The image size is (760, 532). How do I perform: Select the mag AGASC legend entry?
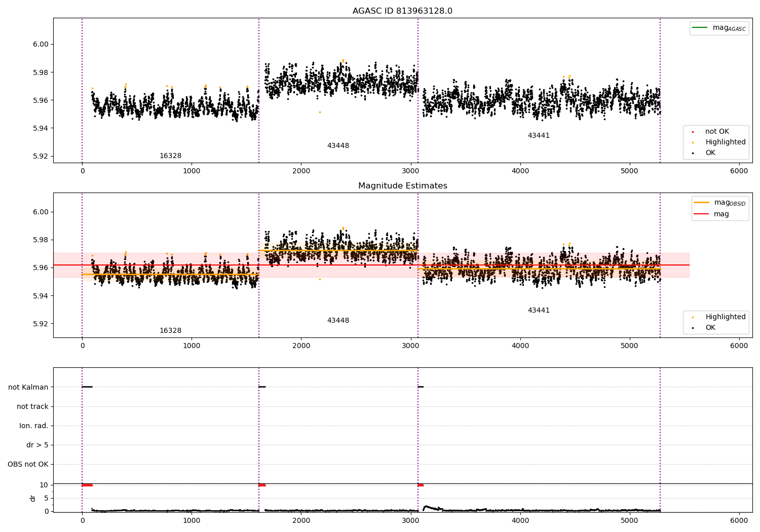(719, 28)
